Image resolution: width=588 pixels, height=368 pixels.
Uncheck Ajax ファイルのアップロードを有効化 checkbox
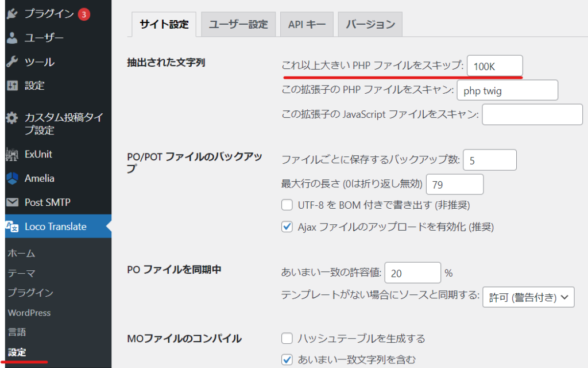(x=287, y=227)
